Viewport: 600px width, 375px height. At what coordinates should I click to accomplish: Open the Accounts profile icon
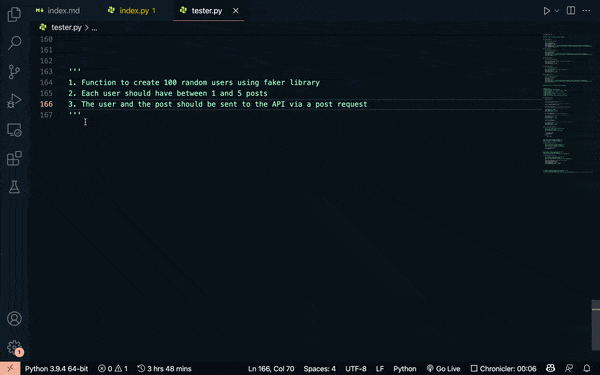pos(14,318)
